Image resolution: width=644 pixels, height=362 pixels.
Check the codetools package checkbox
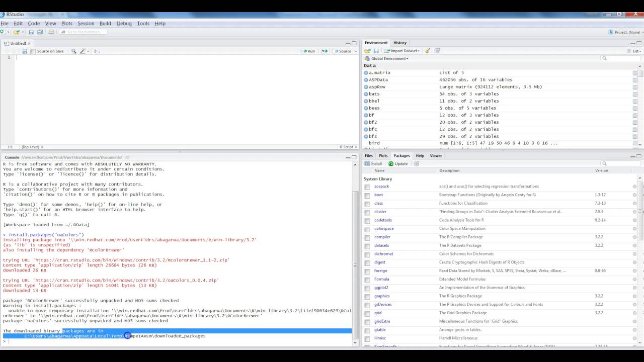[367, 221]
